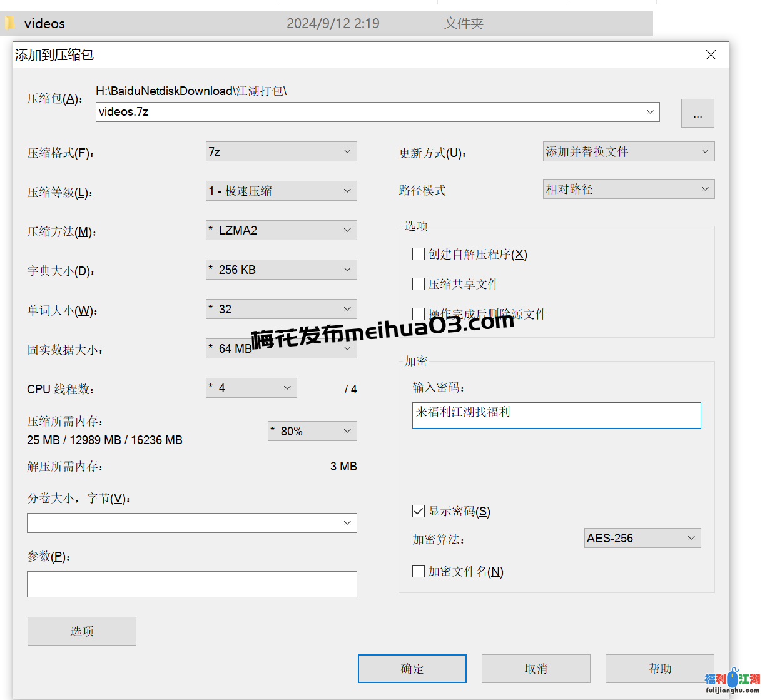Enable 加密文件名 checkbox
The image size is (767, 700).
tap(419, 571)
